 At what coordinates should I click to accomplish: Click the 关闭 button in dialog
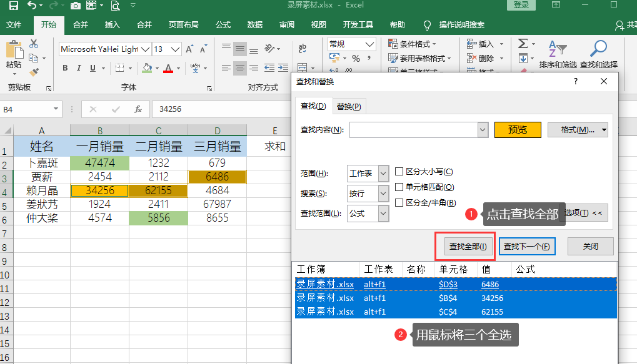pyautogui.click(x=590, y=247)
